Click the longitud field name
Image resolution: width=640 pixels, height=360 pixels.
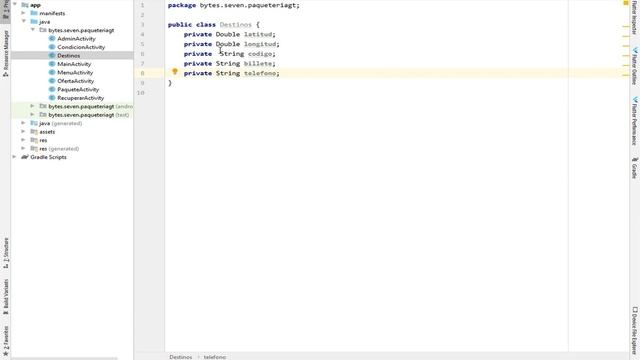point(260,44)
